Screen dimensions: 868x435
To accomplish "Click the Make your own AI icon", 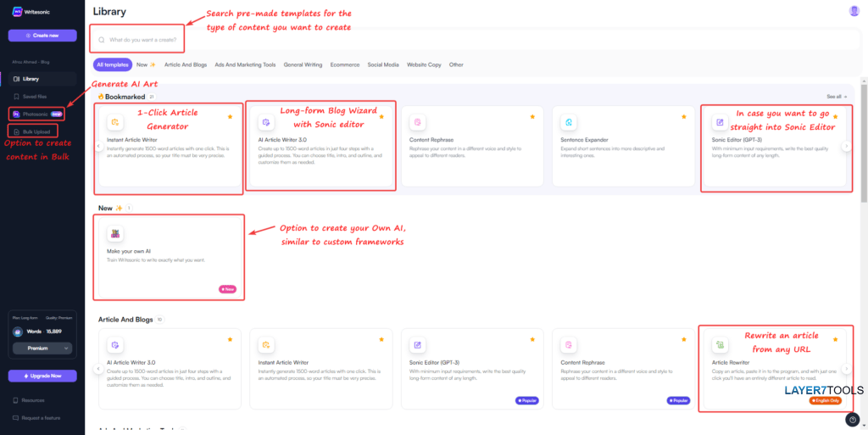I will click(x=115, y=233).
